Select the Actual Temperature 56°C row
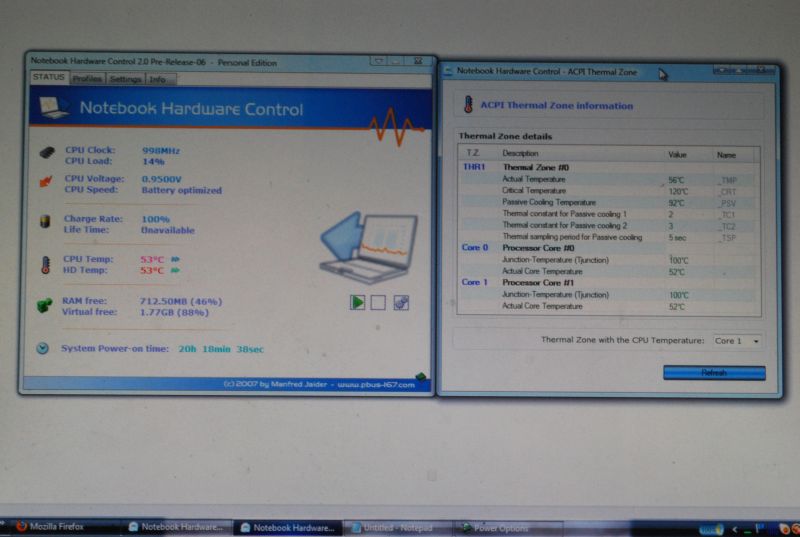Image resolution: width=800 pixels, height=537 pixels. 609,180
